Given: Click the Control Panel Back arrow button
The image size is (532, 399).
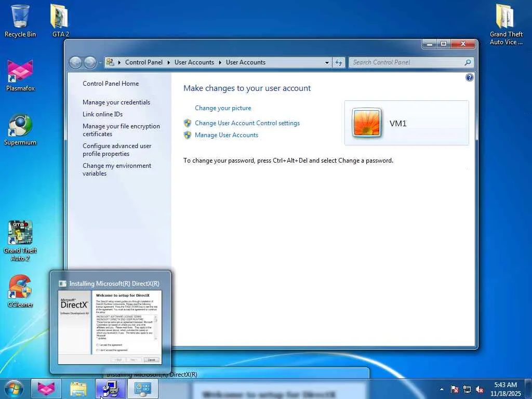Looking at the screenshot, I should point(75,62).
